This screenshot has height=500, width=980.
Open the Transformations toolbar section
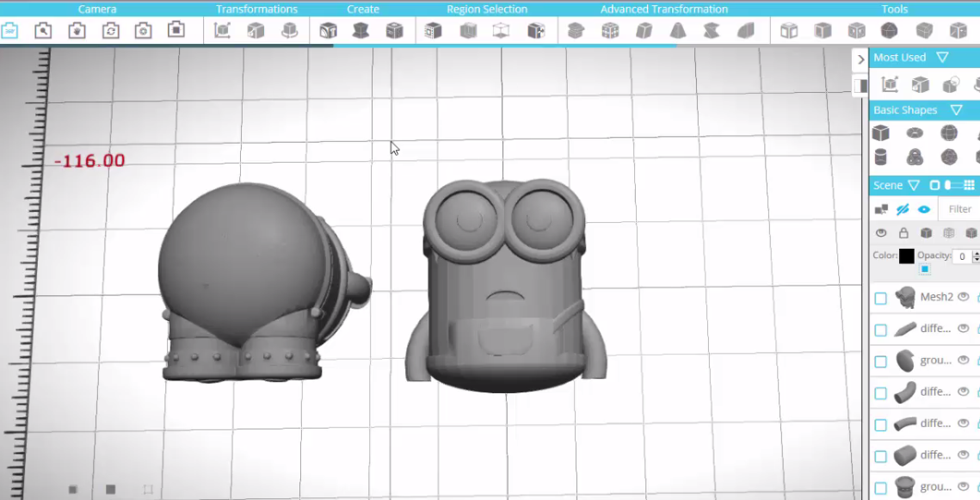tap(256, 9)
